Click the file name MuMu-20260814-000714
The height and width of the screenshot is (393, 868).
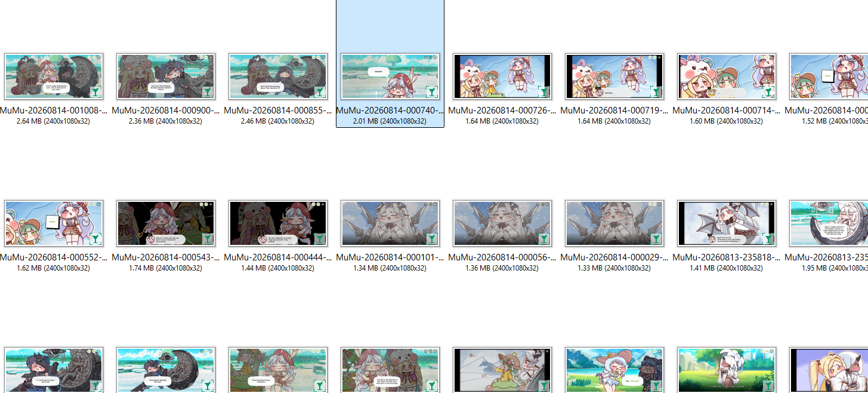727,110
